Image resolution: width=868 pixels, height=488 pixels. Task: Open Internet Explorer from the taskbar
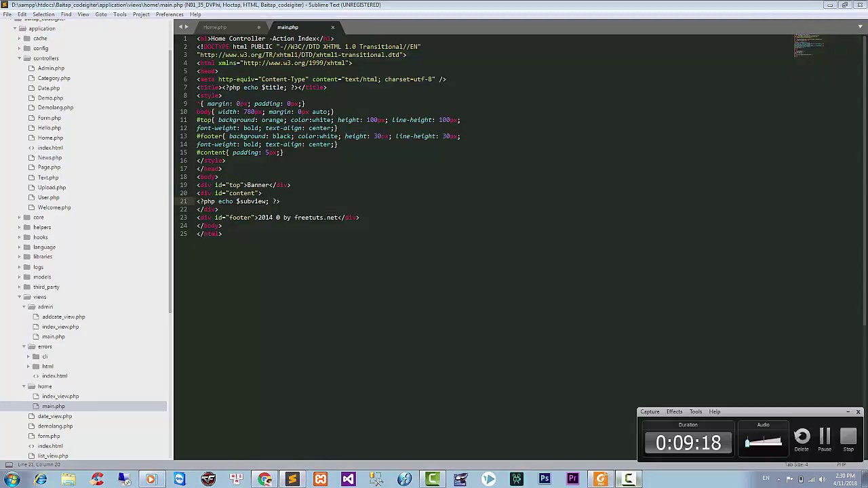40,479
